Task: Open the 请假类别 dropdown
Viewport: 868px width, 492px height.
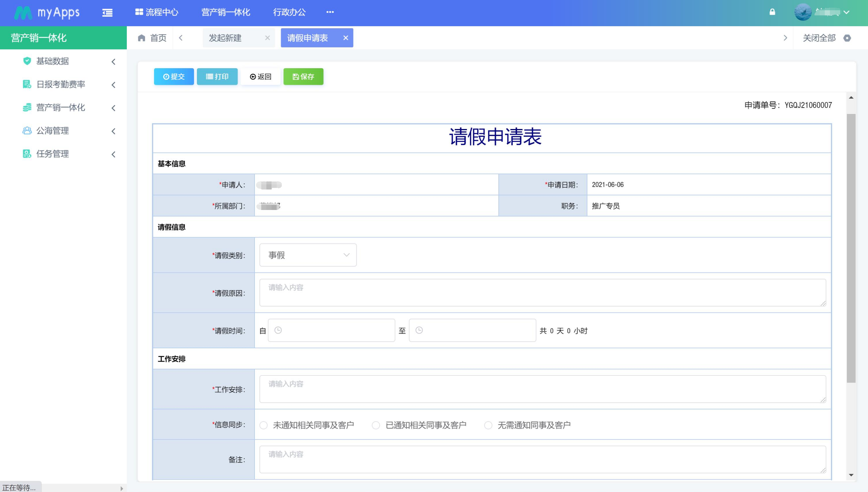Action: [307, 255]
